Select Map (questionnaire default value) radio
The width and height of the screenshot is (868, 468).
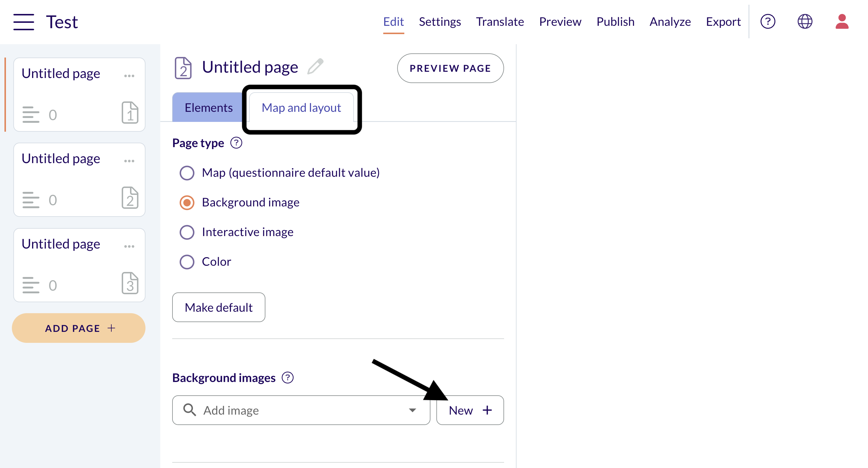click(187, 173)
